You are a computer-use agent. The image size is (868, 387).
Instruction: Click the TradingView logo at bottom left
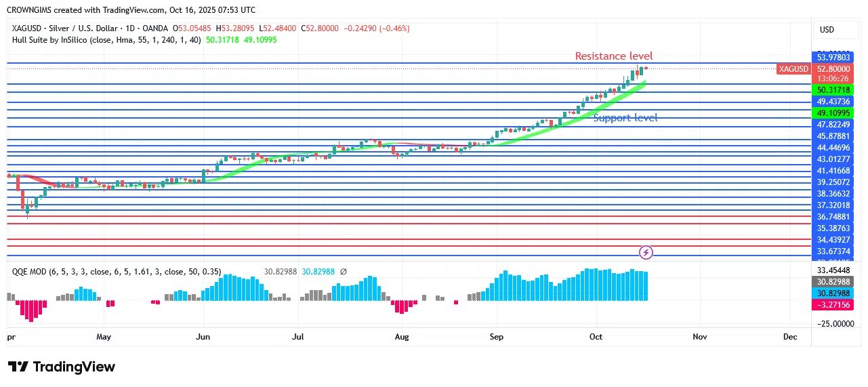(x=62, y=367)
